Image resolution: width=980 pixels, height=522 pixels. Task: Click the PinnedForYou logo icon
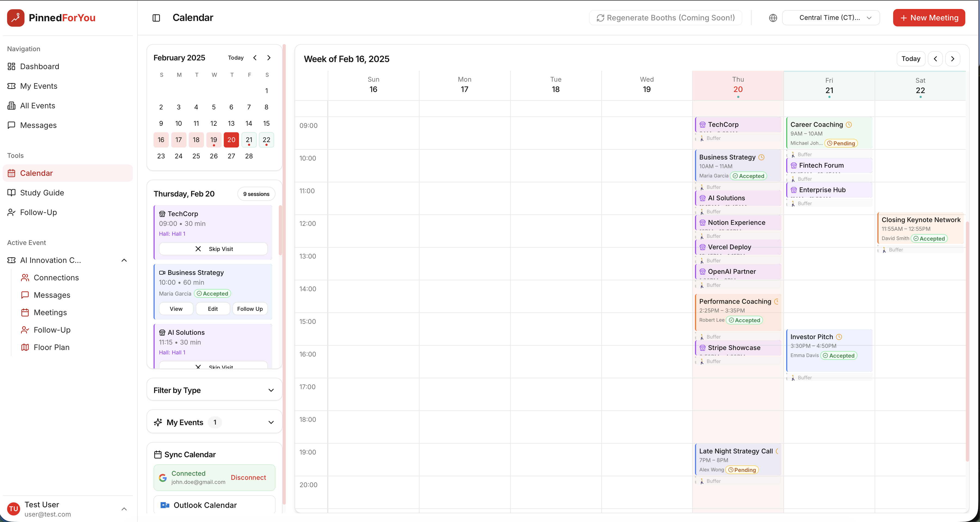pyautogui.click(x=15, y=17)
